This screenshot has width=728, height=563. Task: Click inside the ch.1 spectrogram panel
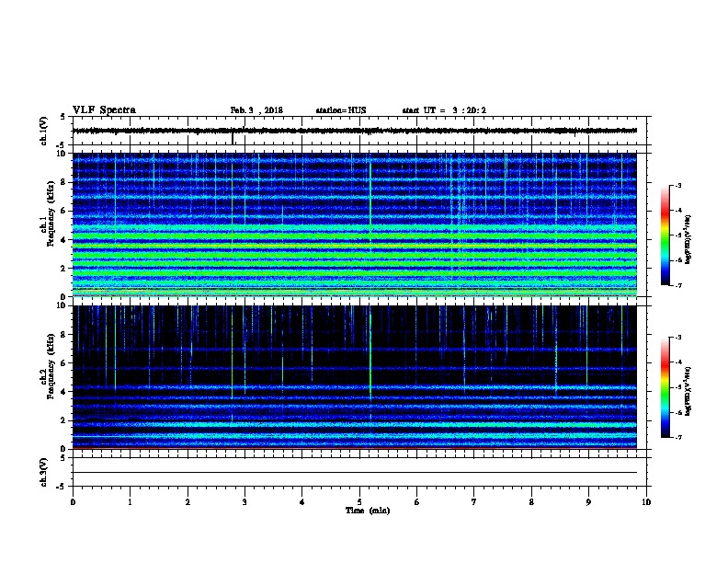(355, 224)
